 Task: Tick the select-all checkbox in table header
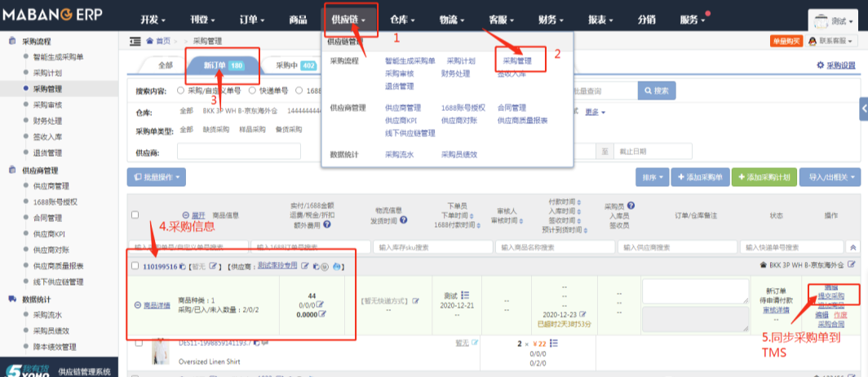(x=135, y=215)
